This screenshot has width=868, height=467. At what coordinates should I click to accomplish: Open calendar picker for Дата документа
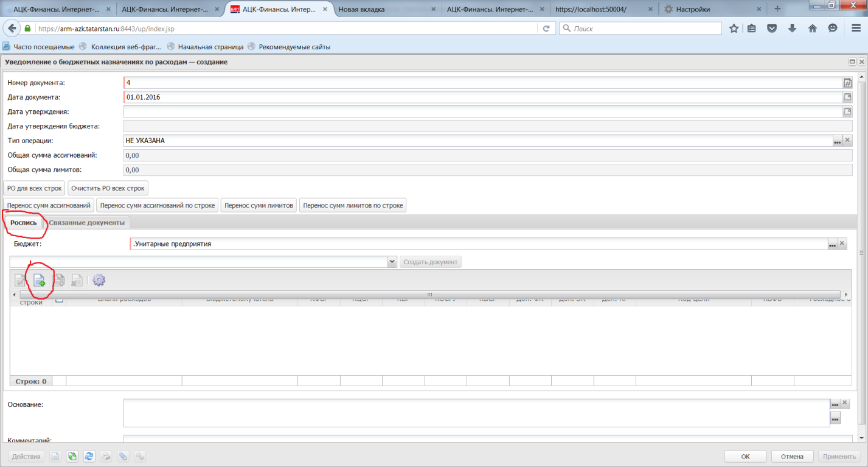click(847, 97)
